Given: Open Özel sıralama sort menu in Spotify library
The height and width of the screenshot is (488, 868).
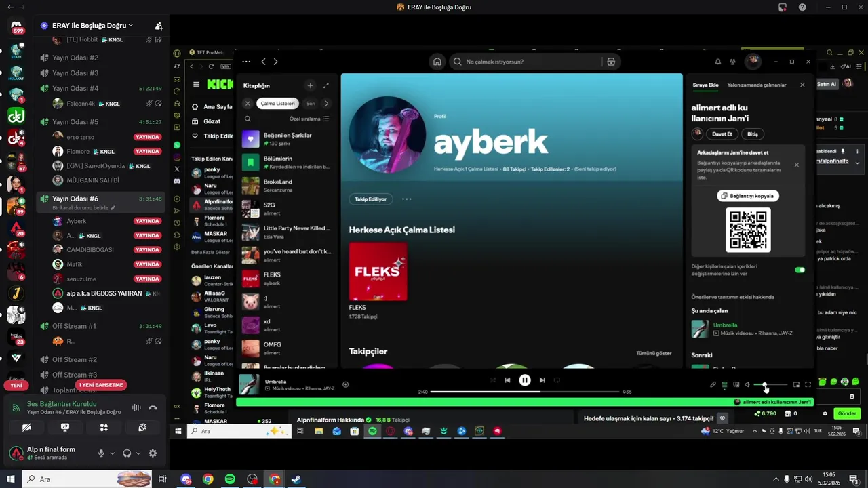Looking at the screenshot, I should pos(309,119).
